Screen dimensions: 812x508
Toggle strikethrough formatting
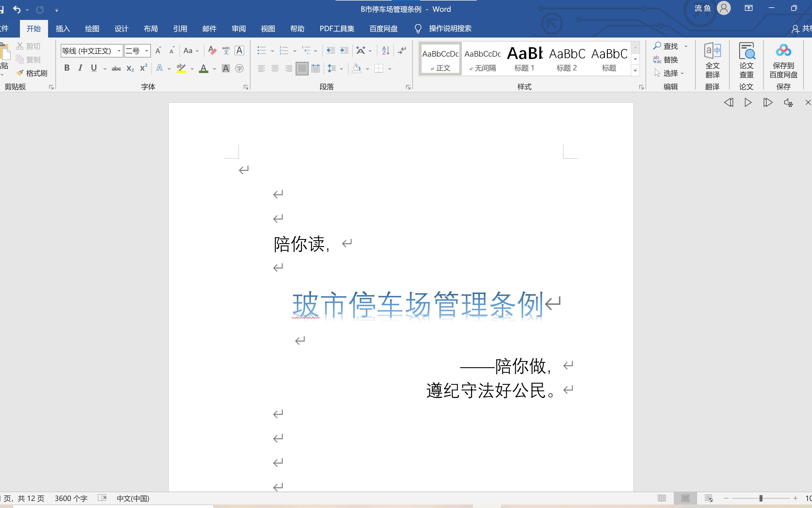(x=116, y=69)
